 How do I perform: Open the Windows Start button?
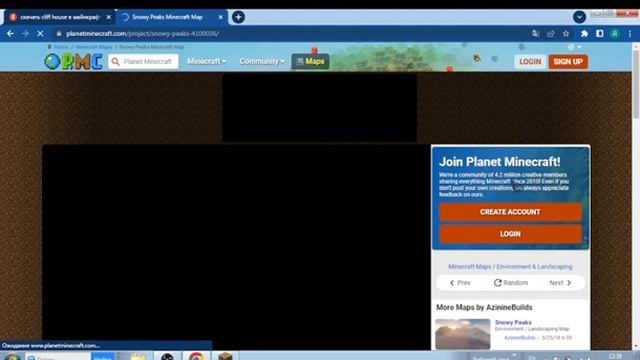click(11, 357)
